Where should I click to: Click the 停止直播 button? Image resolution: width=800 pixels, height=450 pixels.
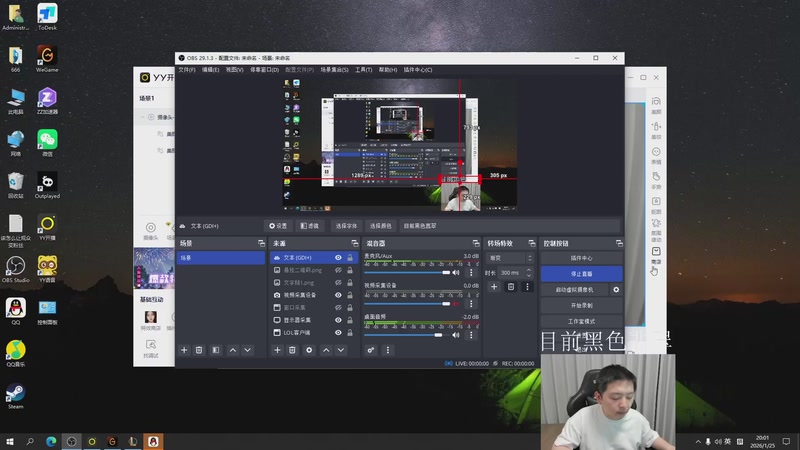click(x=582, y=273)
